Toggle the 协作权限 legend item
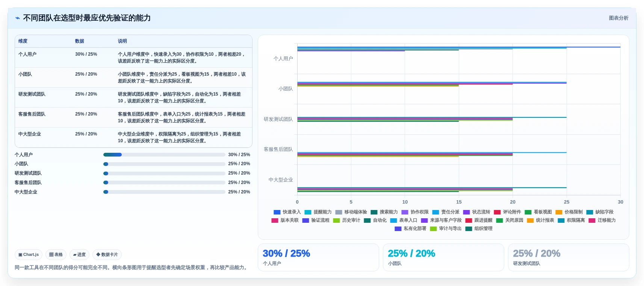This screenshot has height=286, width=644. coord(415,212)
